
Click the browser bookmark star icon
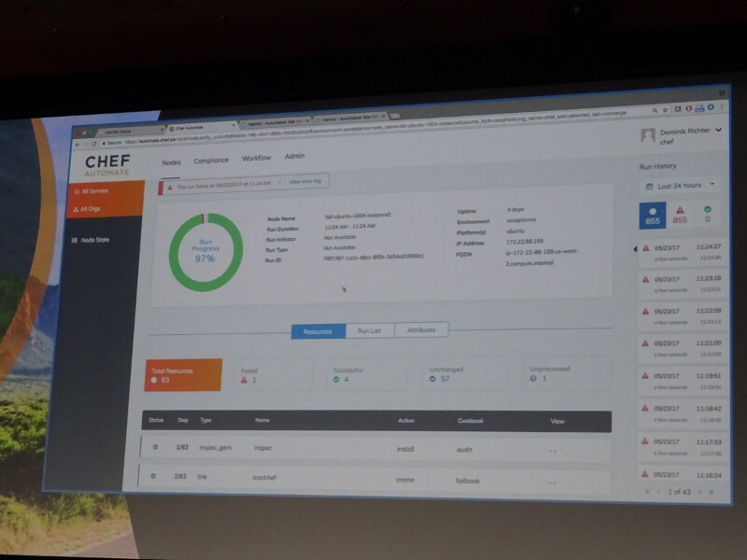(x=666, y=110)
